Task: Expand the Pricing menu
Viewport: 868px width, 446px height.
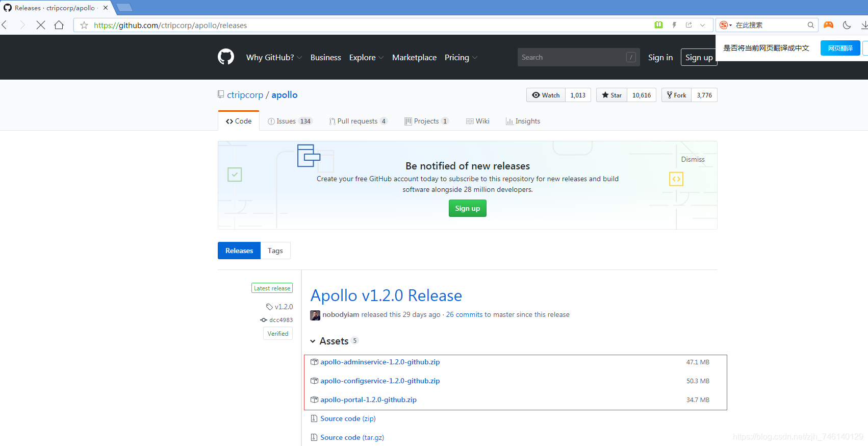Action: [x=461, y=57]
